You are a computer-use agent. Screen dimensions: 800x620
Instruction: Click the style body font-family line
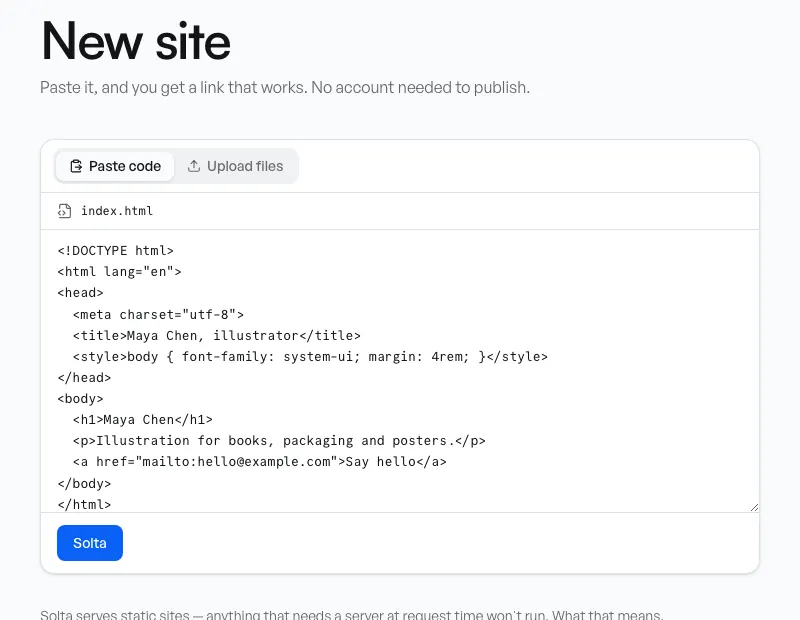pyautogui.click(x=310, y=357)
